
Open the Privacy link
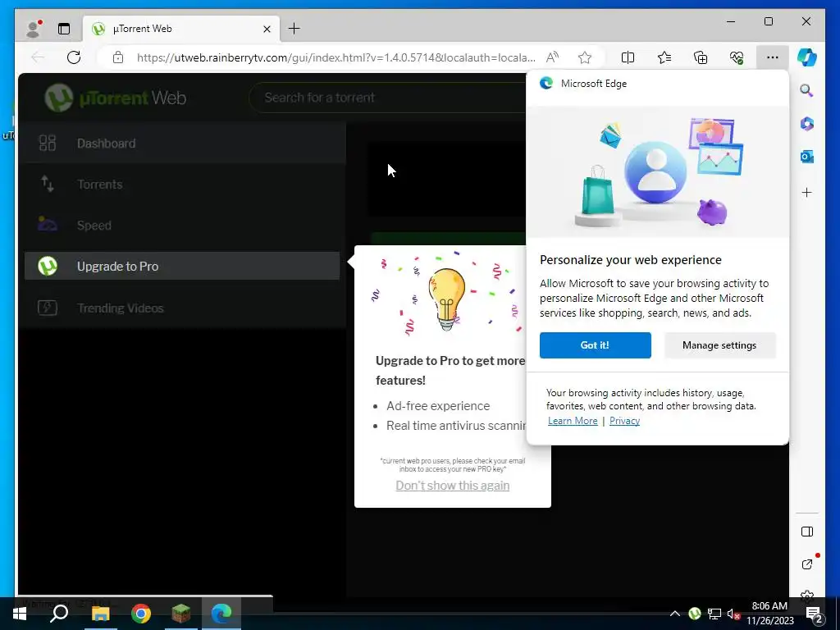tap(624, 421)
